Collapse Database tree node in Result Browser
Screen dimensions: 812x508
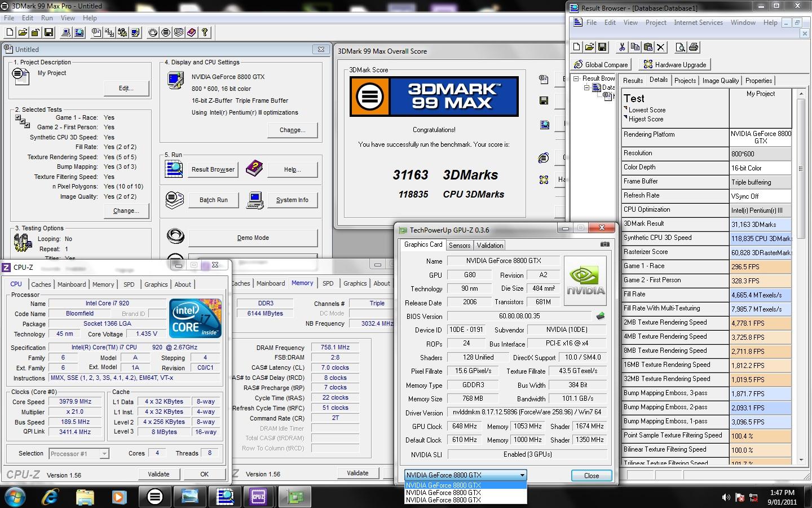(x=586, y=87)
